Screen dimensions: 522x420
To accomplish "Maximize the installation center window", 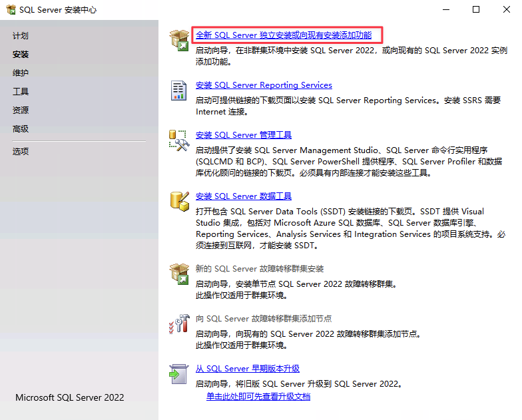I will (476, 9).
